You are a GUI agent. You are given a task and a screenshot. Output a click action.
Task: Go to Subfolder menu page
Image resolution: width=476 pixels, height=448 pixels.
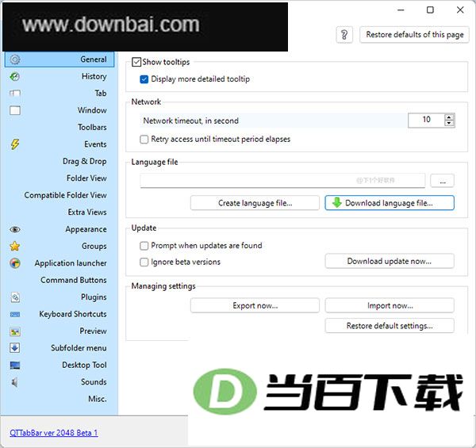pyautogui.click(x=59, y=348)
